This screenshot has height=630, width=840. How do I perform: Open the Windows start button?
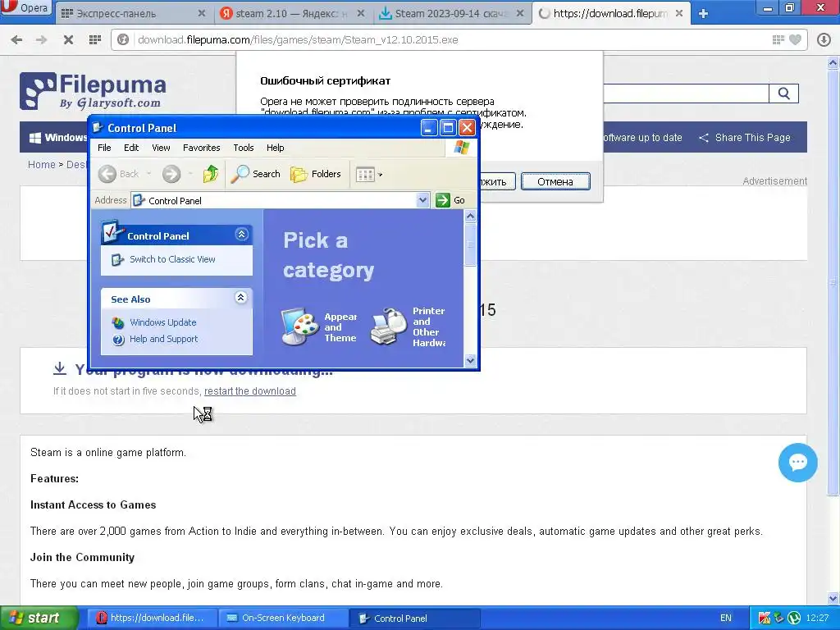(x=39, y=618)
